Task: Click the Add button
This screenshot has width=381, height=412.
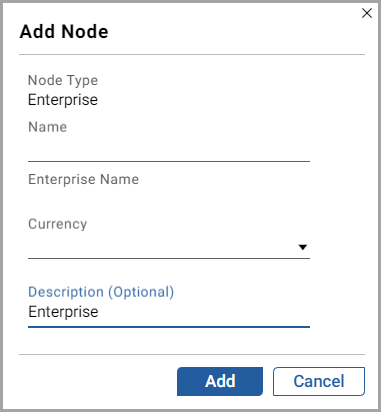Action: [220, 381]
